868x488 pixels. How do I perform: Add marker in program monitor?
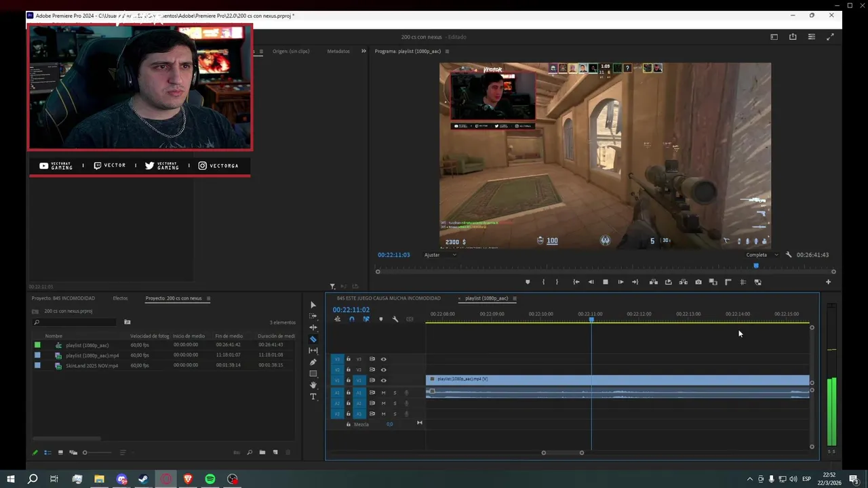pyautogui.click(x=528, y=282)
